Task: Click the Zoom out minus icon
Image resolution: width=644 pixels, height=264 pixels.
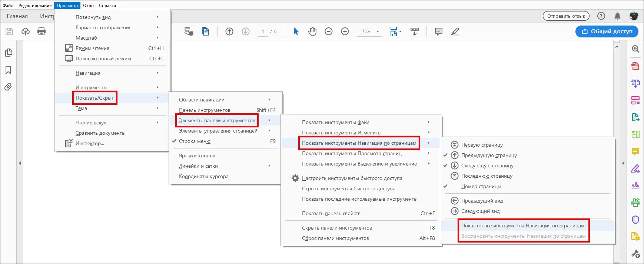Action: 329,31
